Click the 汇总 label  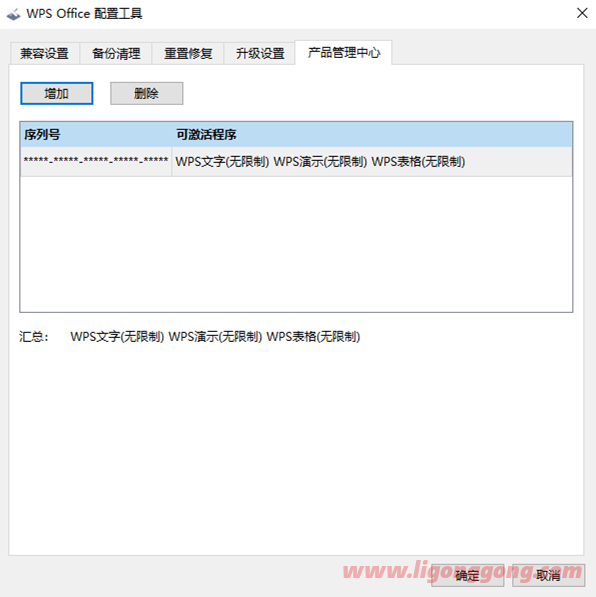coord(34,337)
